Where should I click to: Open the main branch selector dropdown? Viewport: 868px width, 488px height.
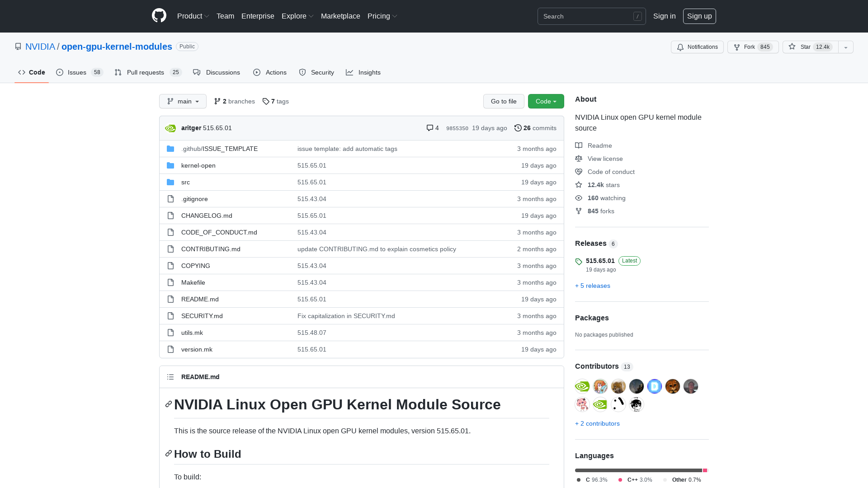183,101
